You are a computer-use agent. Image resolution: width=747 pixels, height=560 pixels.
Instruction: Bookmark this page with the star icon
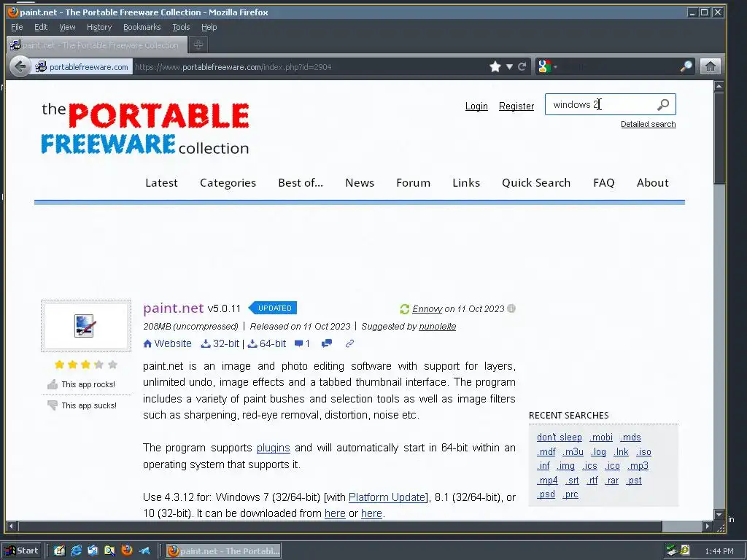[495, 66]
